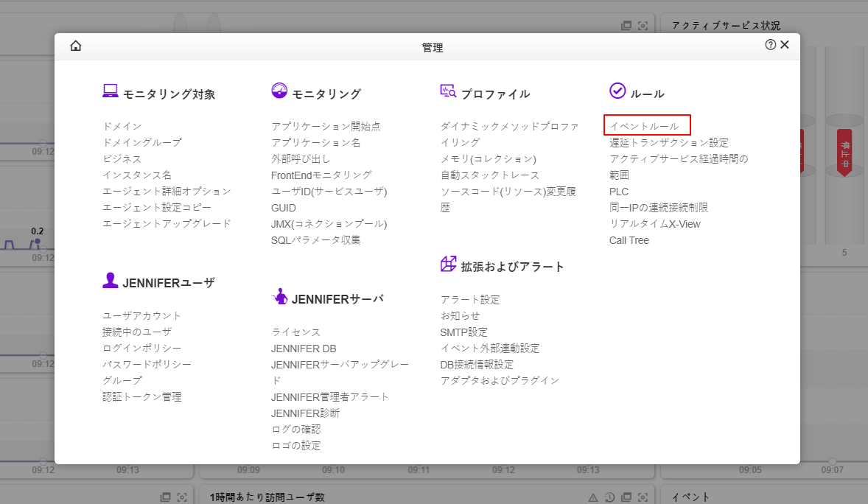This screenshot has height=504, width=868.
Task: Open the help question mark icon
Action: point(771,45)
